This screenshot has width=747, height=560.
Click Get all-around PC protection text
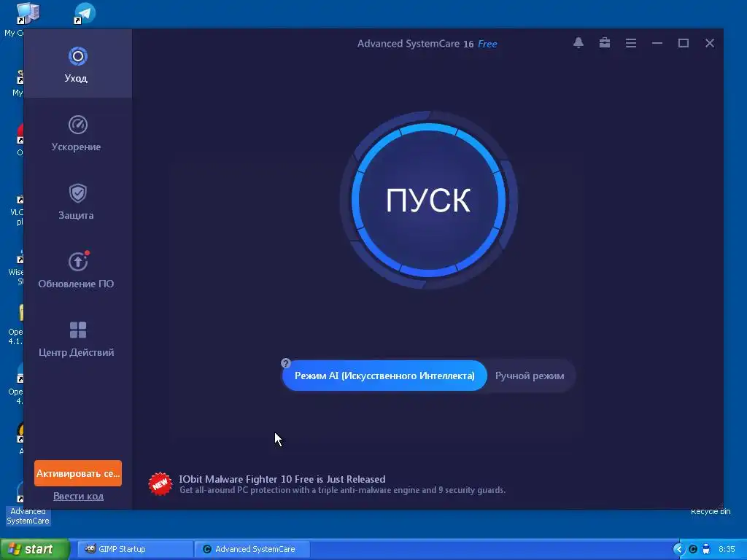(343, 490)
